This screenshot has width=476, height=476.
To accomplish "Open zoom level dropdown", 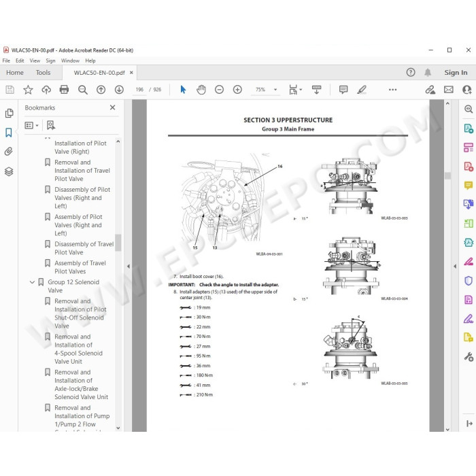I will coord(275,90).
